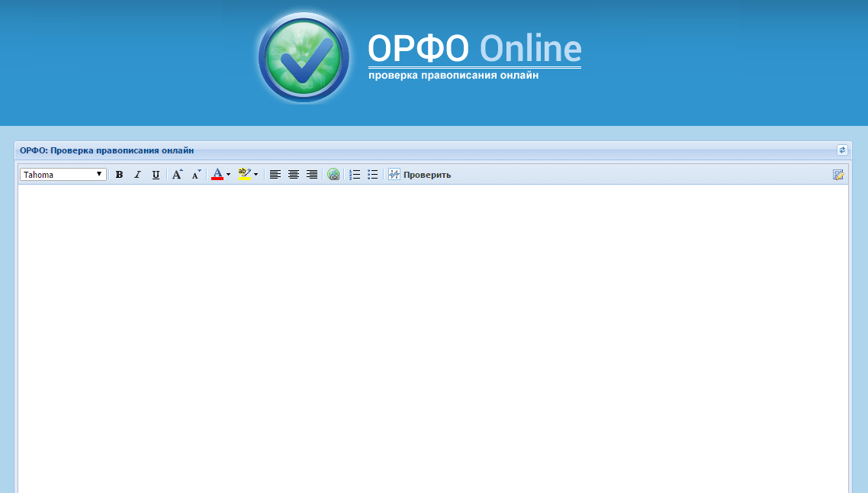Expand the highlight color dropdown arrow
This screenshot has height=493, width=868.
[x=256, y=175]
